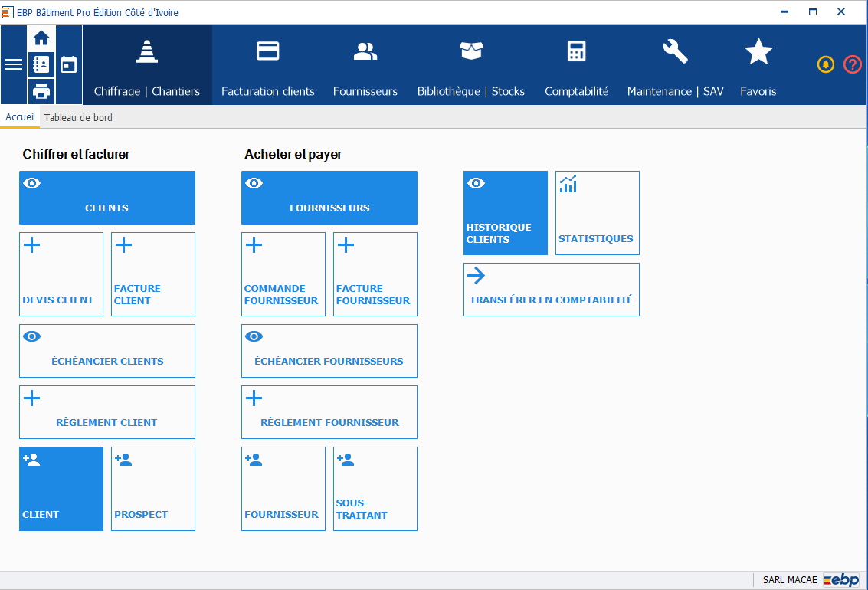Click the ebp logo in status bar
Screen dimensions: 868x590
tap(841, 579)
